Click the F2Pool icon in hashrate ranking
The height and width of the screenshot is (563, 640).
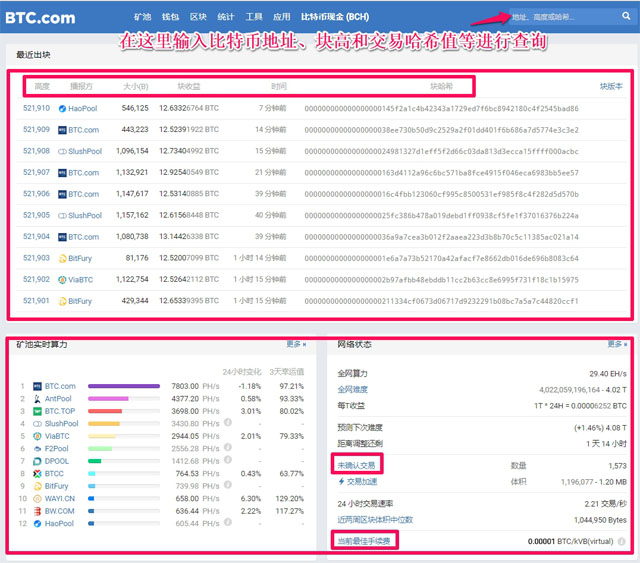coord(37,449)
